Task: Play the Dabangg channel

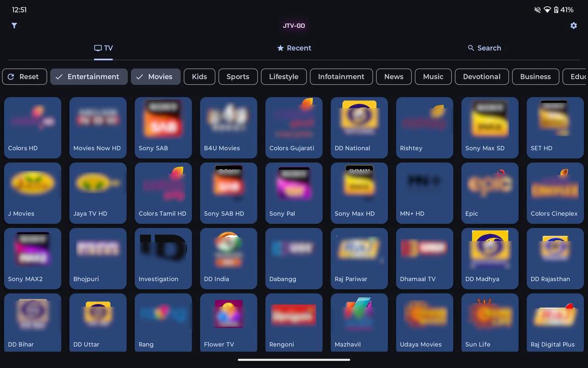Action: [294, 258]
